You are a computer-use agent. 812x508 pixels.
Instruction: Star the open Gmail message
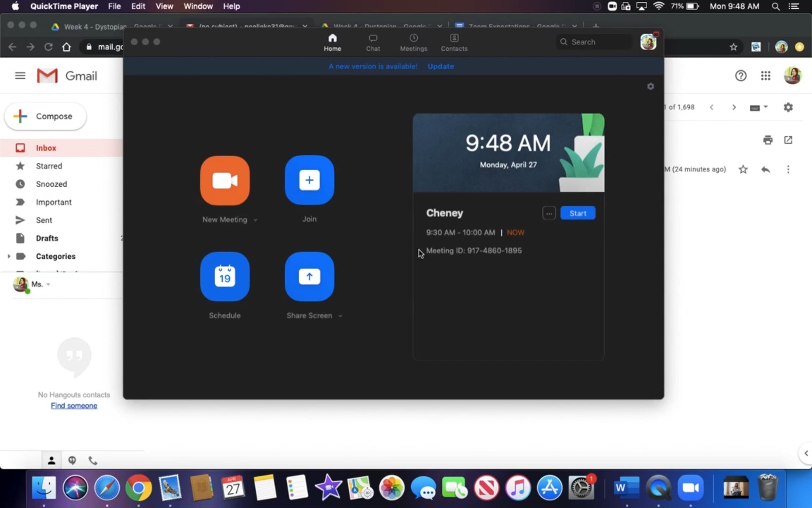(743, 169)
